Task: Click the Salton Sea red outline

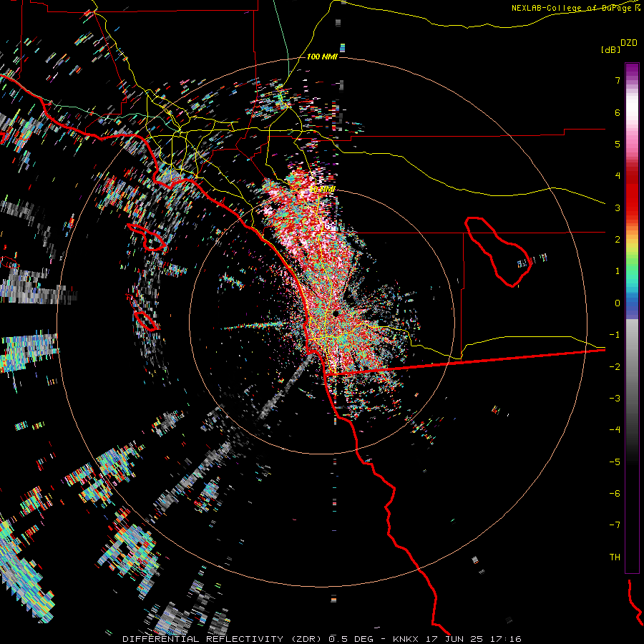Action: point(498,252)
